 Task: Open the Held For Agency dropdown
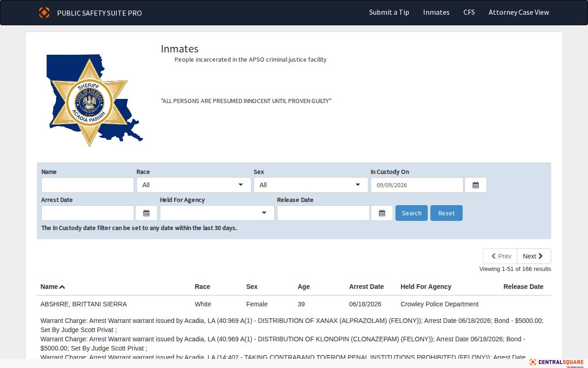pos(217,213)
